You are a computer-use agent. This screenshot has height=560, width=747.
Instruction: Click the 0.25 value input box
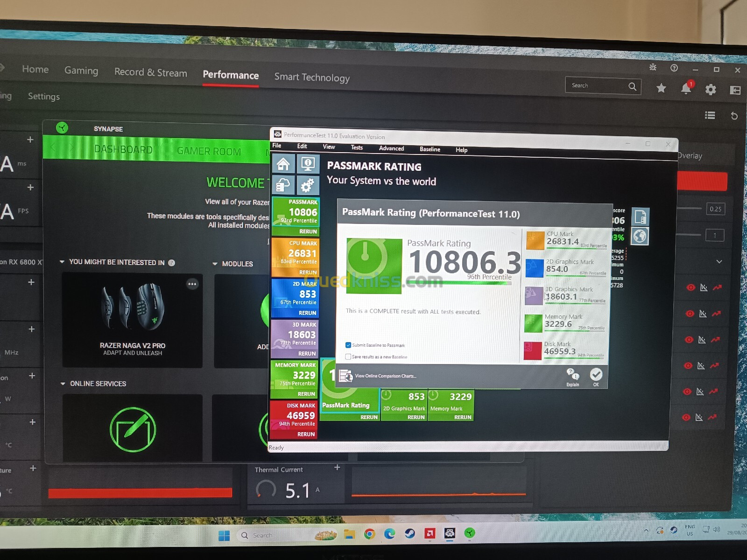(x=715, y=209)
